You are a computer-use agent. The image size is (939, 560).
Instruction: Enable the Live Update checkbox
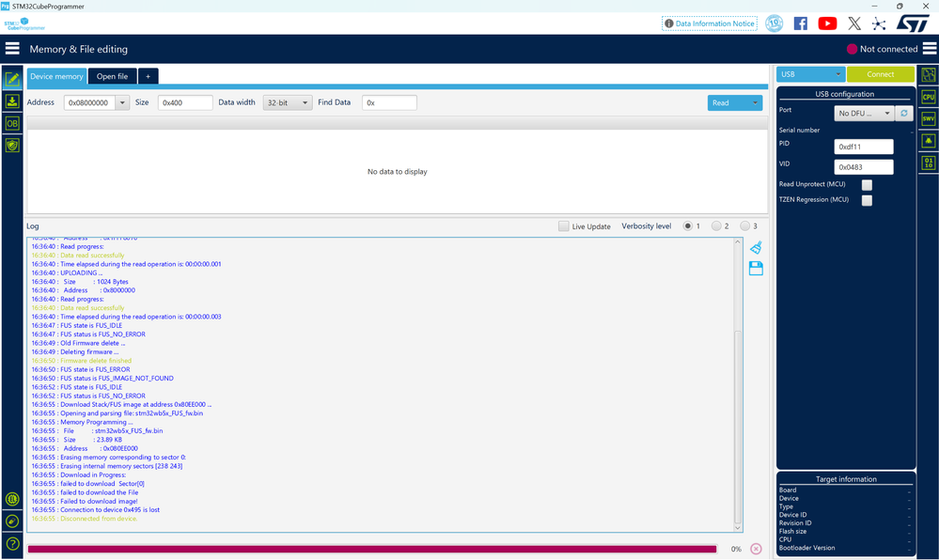pos(563,226)
